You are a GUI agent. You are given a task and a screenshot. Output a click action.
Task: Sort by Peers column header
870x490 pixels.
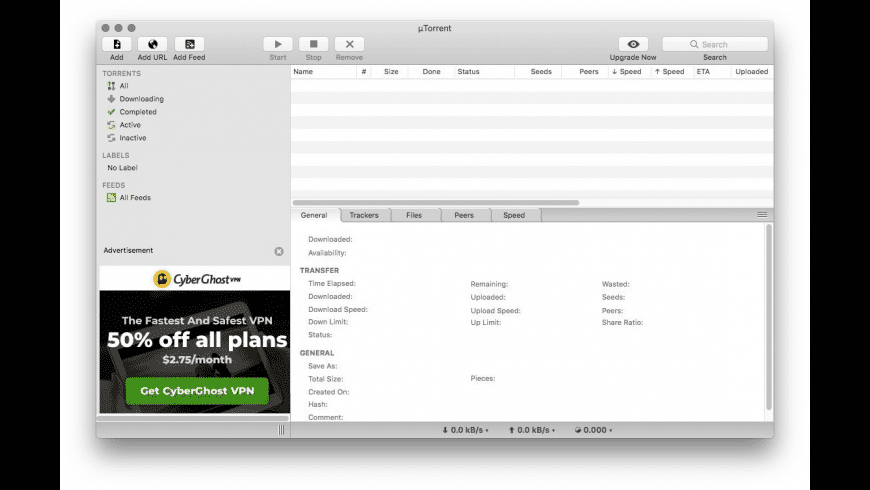tap(586, 72)
